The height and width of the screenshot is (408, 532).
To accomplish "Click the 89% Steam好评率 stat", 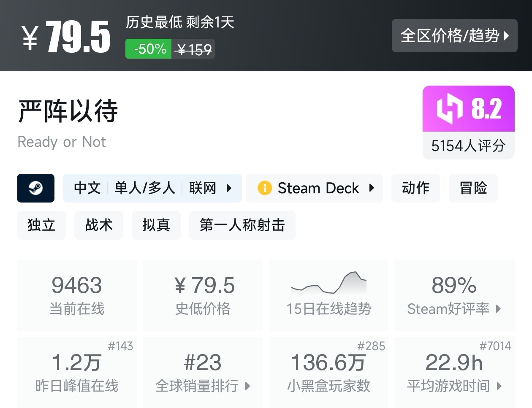I will click(x=454, y=295).
